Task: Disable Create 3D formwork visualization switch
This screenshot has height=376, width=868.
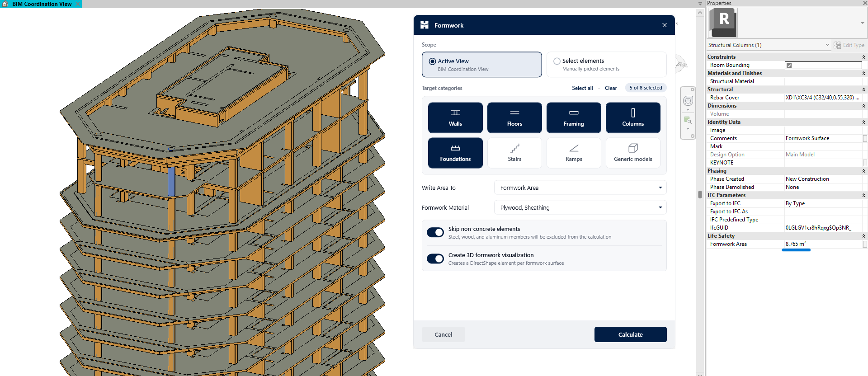Action: (x=435, y=258)
